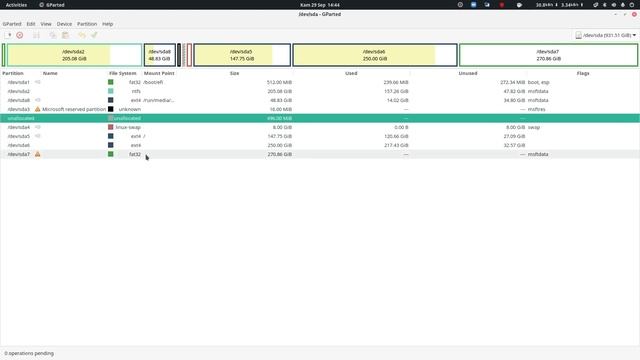Click the Used column header
Image resolution: width=640 pixels, height=360 pixels.
pos(351,73)
